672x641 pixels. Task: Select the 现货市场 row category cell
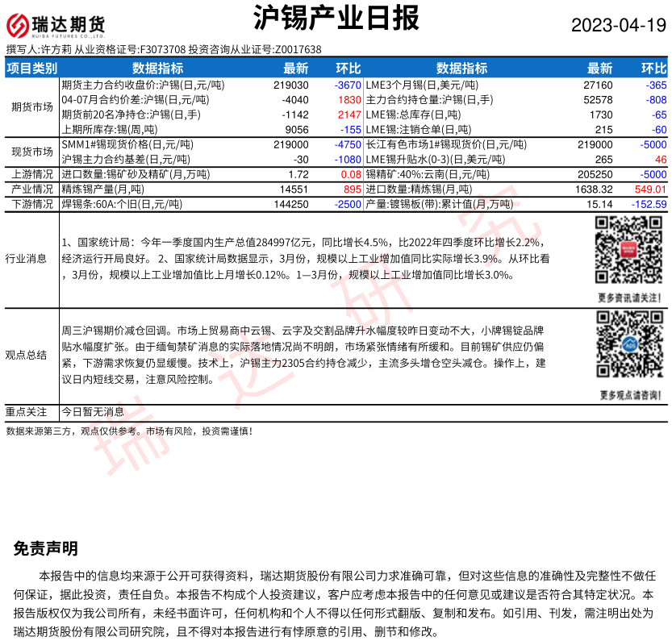32,151
